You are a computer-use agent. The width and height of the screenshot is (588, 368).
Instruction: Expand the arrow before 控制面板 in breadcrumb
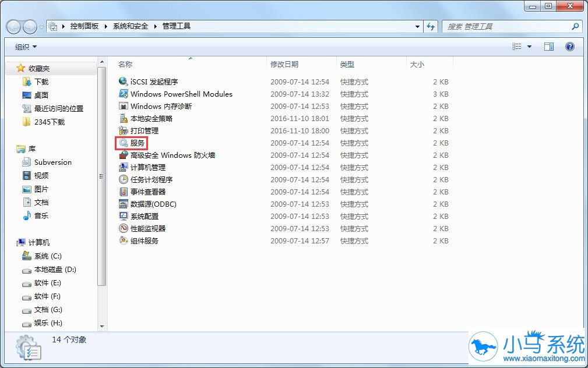click(x=63, y=26)
